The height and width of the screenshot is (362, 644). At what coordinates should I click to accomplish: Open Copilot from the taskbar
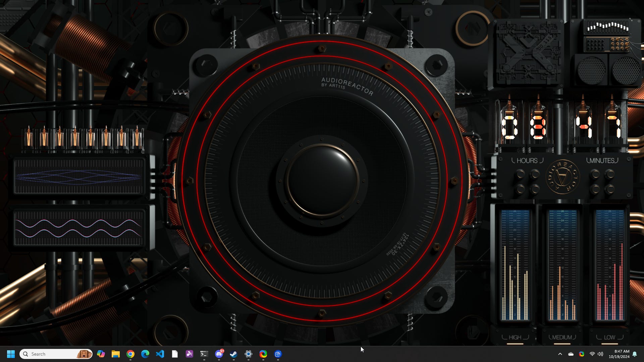[101, 354]
